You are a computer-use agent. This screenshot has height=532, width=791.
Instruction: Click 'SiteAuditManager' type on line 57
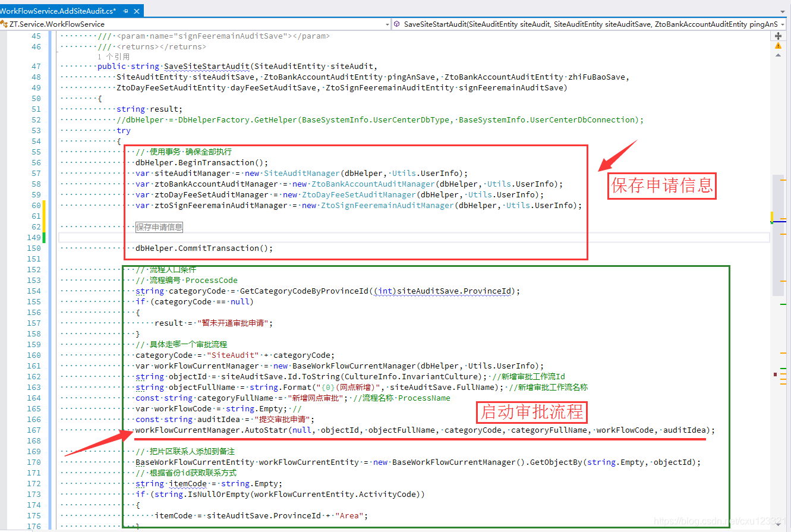(302, 173)
